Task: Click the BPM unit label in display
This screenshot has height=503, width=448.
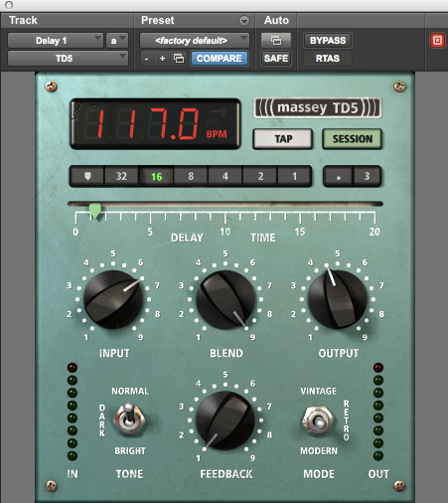Action: pyautogui.click(x=217, y=134)
